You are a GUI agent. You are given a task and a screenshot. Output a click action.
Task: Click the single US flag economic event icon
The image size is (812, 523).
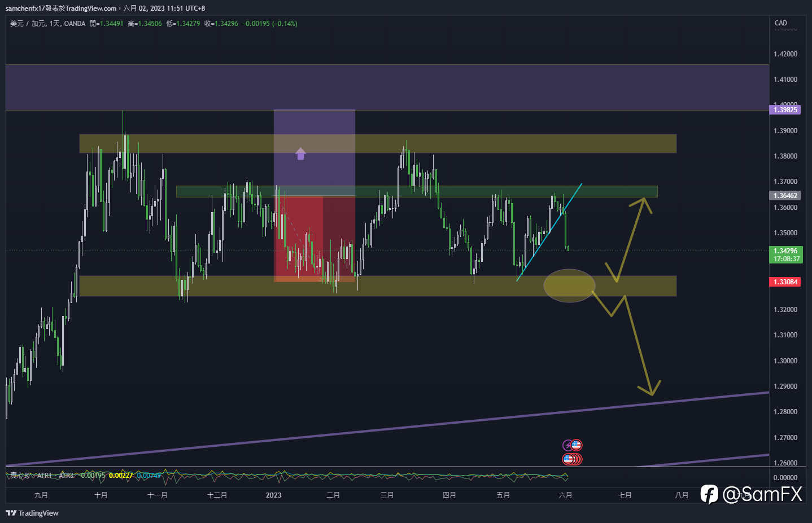click(x=576, y=445)
